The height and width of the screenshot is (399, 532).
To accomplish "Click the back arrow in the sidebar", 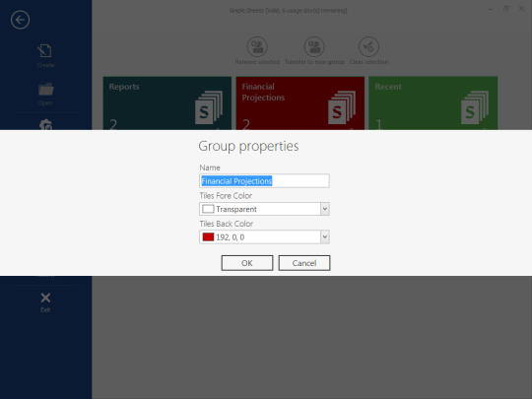I will [x=20, y=20].
